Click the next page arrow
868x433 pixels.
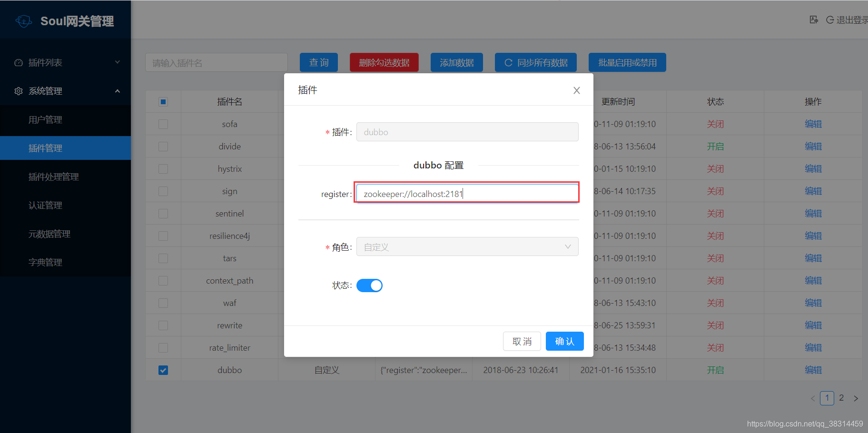[856, 398]
